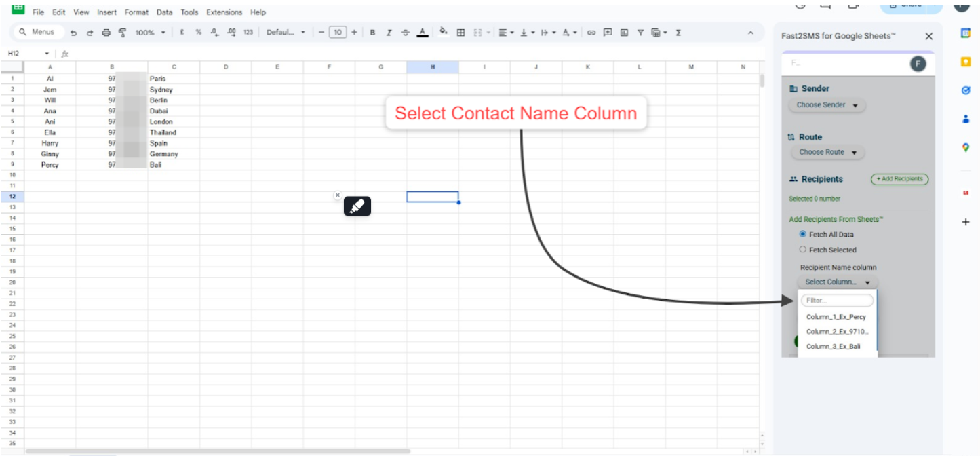
Task: Click the Insert link icon
Action: [591, 33]
